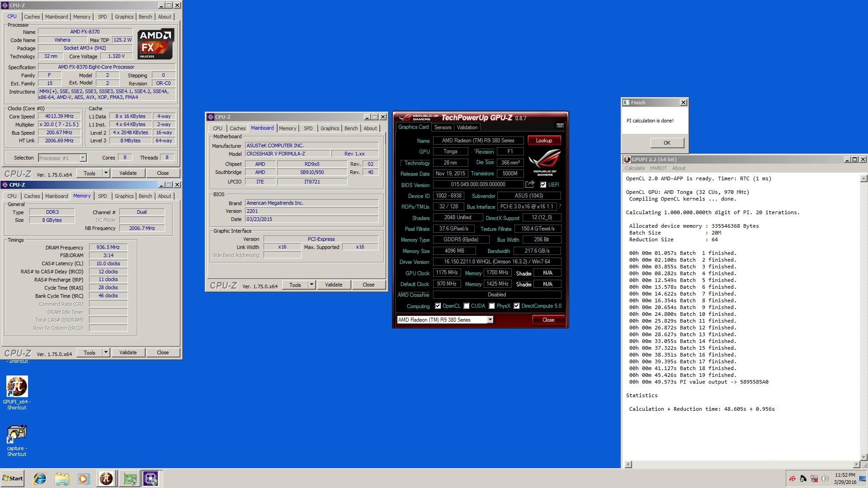
Task: Click the Bus Interface question mark help icon
Action: (560, 206)
